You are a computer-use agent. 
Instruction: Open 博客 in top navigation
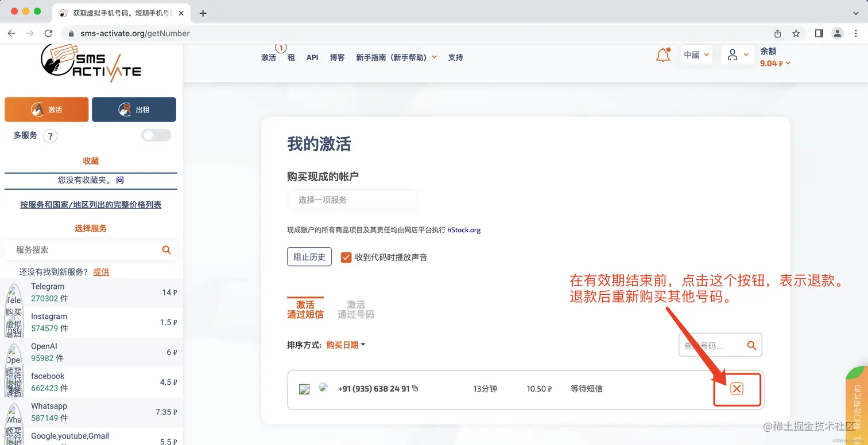pos(338,57)
